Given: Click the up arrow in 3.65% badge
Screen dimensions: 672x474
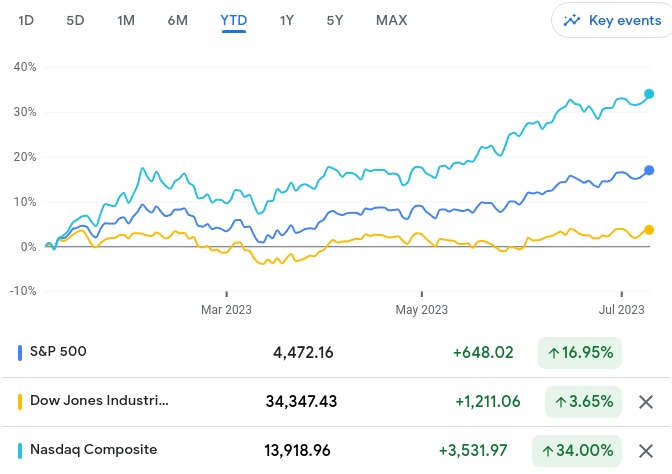Looking at the screenshot, I should click(x=561, y=402).
